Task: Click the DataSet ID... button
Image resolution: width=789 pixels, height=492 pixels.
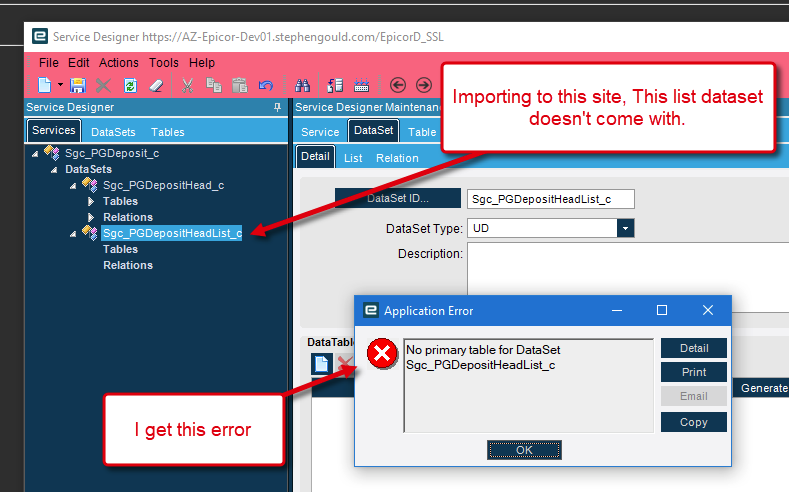Action: click(398, 198)
